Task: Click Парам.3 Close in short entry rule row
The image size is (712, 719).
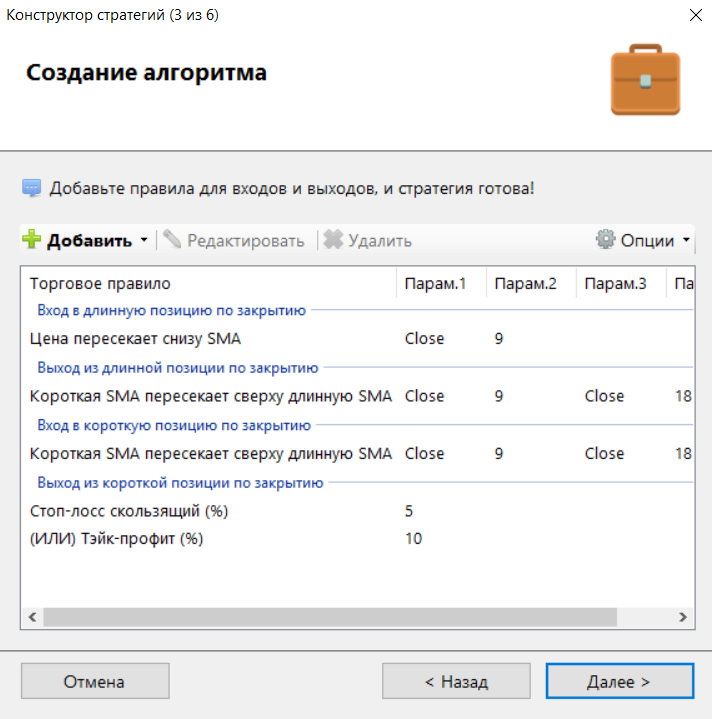Action: pos(604,454)
